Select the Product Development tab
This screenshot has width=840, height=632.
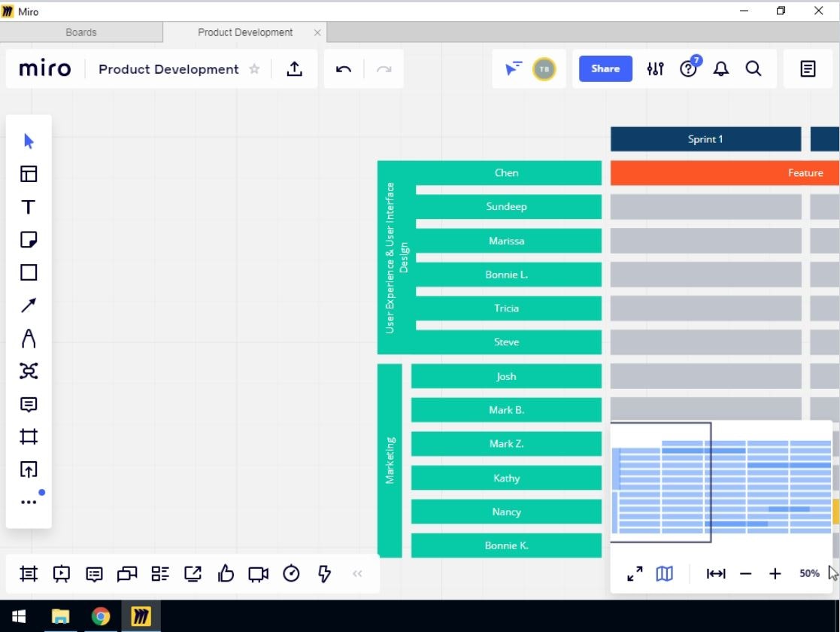click(245, 32)
